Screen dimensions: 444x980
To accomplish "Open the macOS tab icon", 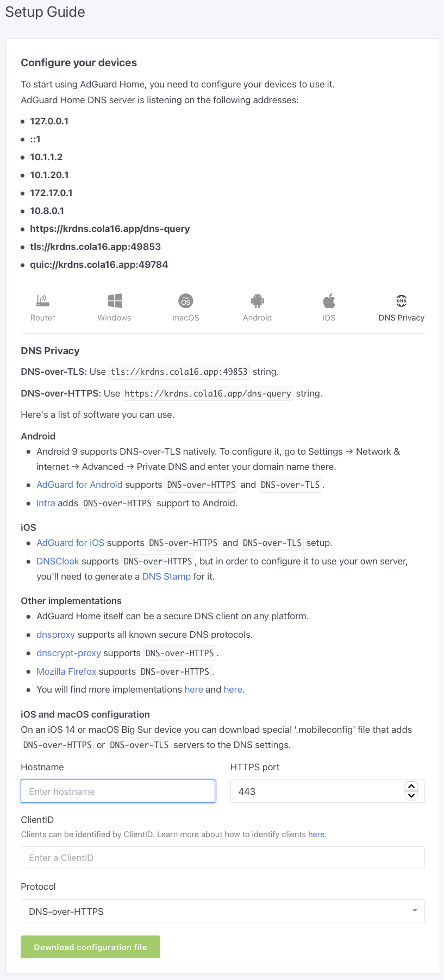I will (x=186, y=300).
